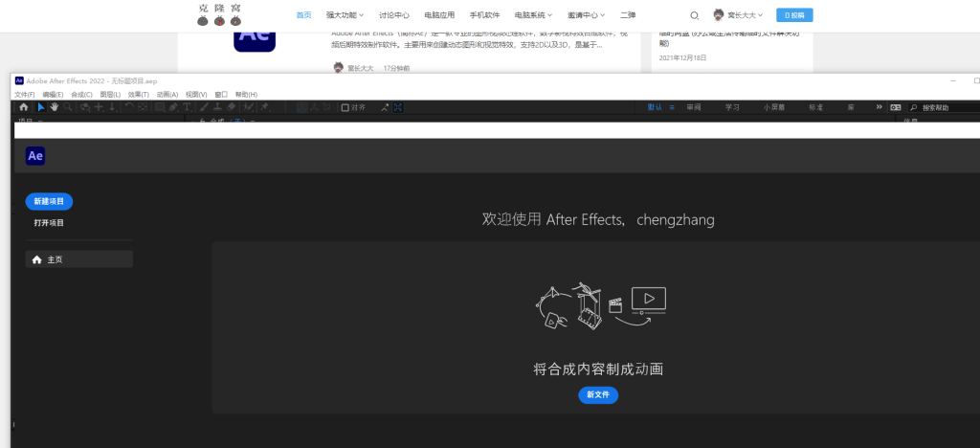
Task: Switch to the 学习 workspace
Action: (x=732, y=107)
